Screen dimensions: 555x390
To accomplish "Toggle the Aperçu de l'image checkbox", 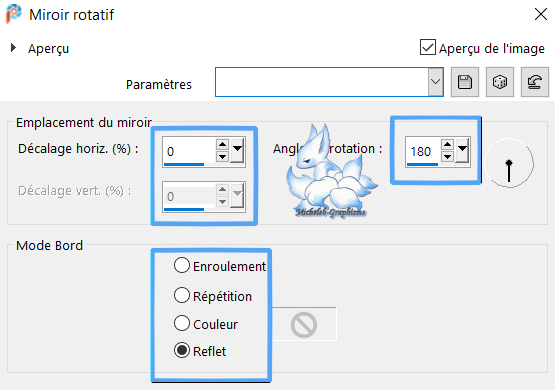I will tap(428, 47).
